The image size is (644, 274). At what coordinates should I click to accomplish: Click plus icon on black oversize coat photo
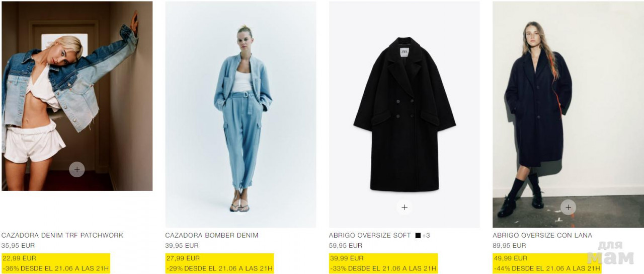point(405,207)
